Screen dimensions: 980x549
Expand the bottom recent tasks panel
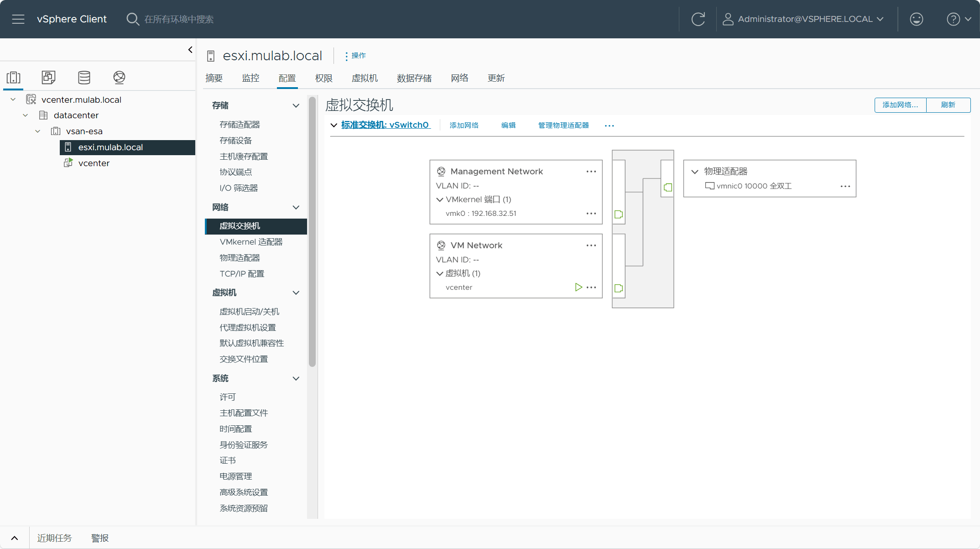(15, 538)
